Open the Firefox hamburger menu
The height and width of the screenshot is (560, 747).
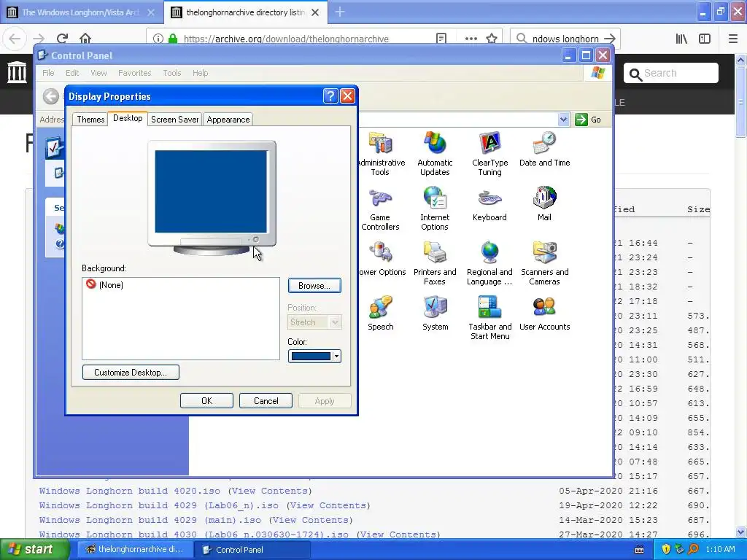[733, 39]
